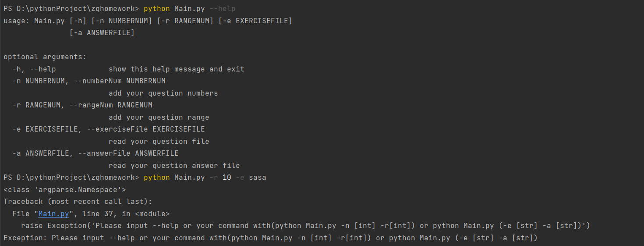Click "add your question range" description

coord(159,118)
